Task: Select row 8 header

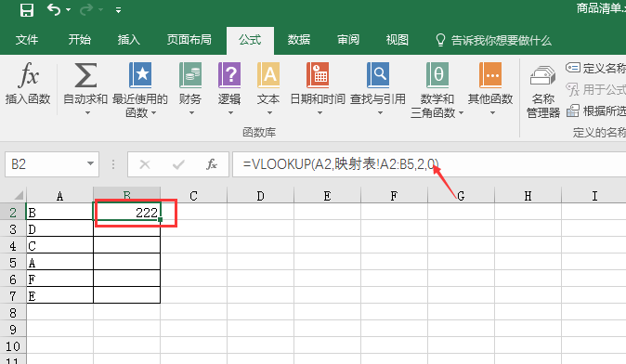Action: (x=13, y=313)
